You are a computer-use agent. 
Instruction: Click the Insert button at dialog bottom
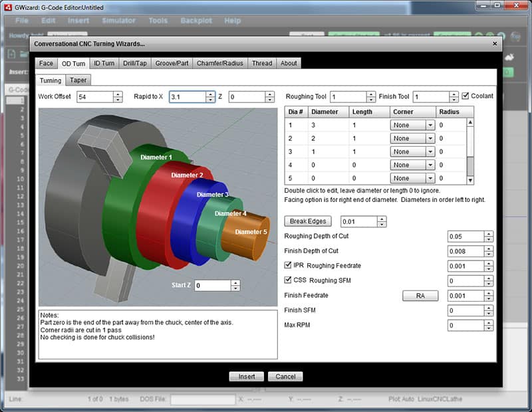tap(247, 376)
